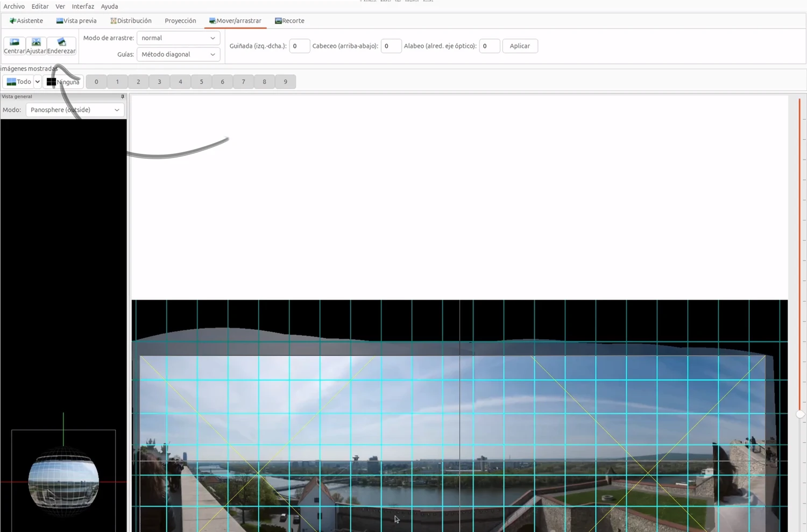
Task: Click the Ajustar fit icon
Action: click(x=36, y=46)
